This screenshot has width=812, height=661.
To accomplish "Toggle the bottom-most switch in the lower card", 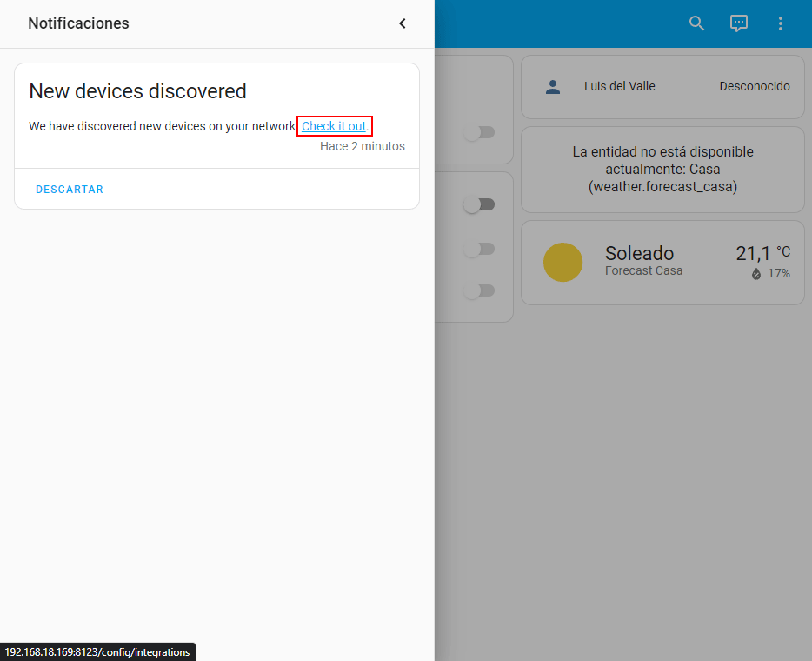I will point(479,290).
